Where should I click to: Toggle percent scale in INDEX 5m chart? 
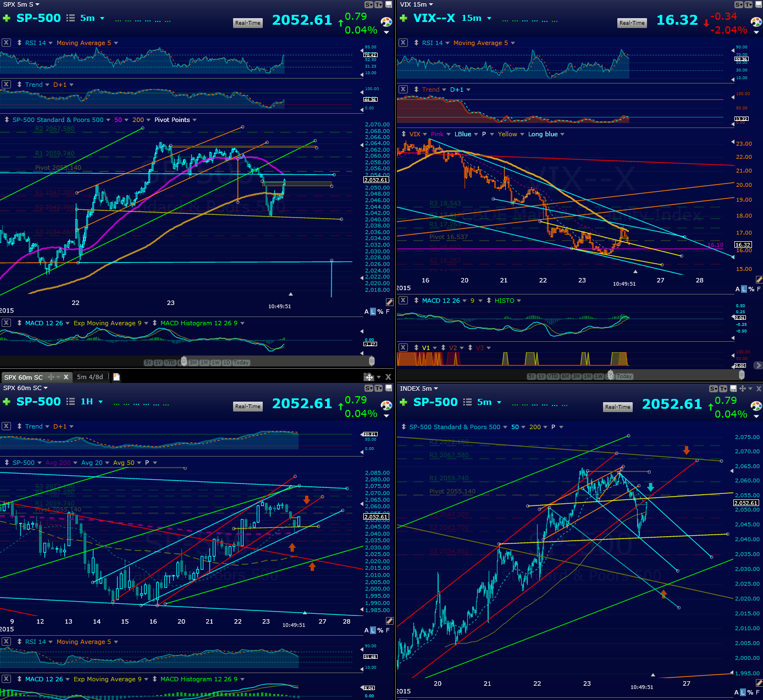click(751, 692)
